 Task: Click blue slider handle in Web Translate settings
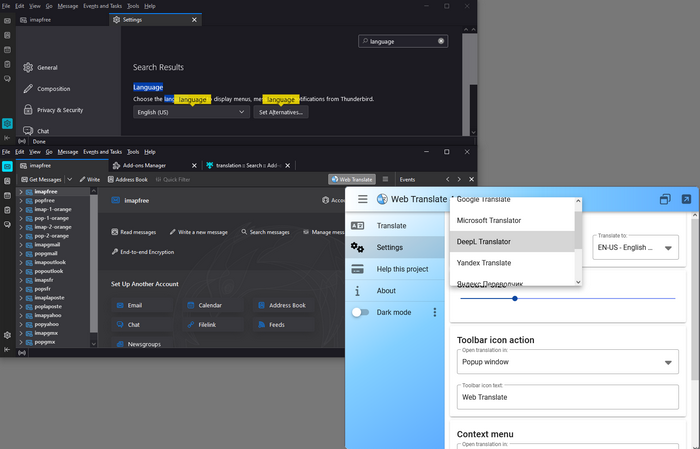point(515,298)
